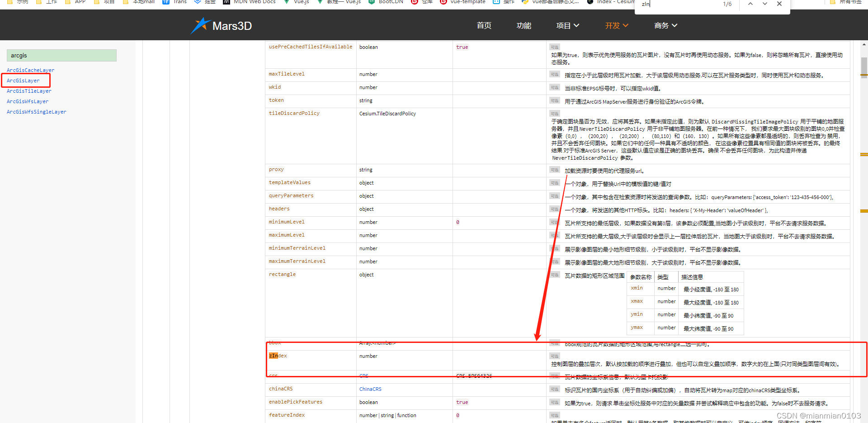Image resolution: width=868 pixels, height=423 pixels.
Task: Open ArcGisCacheLayer in sidebar
Action: (30, 70)
